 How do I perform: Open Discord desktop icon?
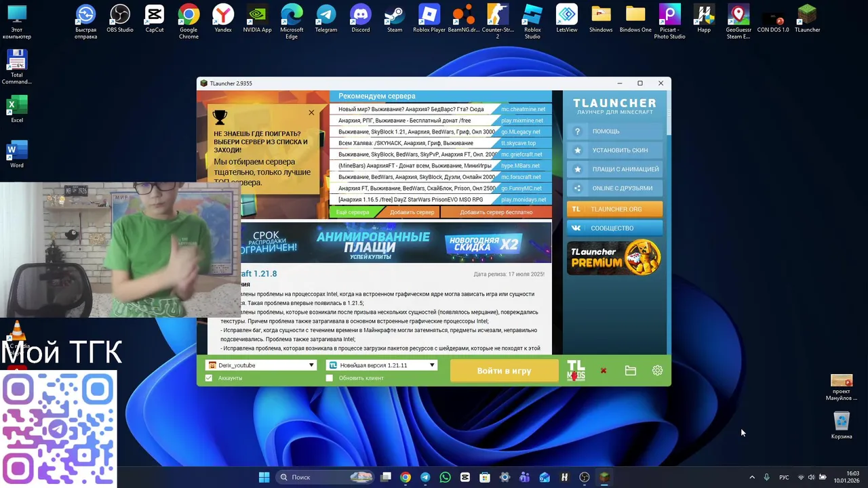click(x=361, y=19)
